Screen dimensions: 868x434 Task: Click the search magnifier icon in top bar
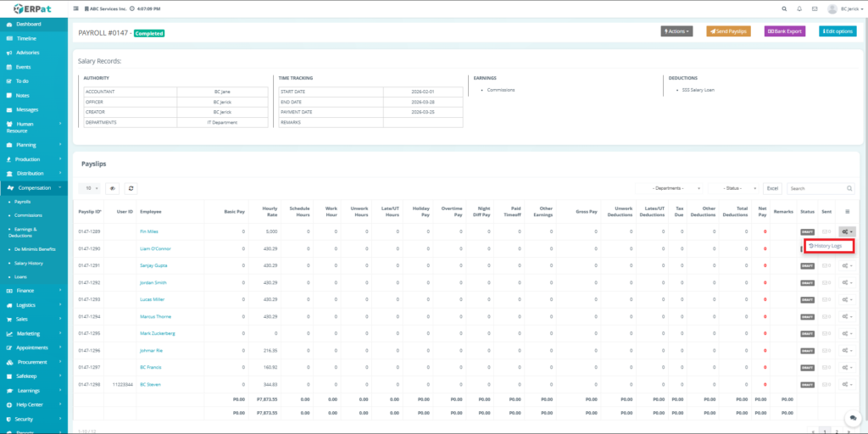(782, 8)
